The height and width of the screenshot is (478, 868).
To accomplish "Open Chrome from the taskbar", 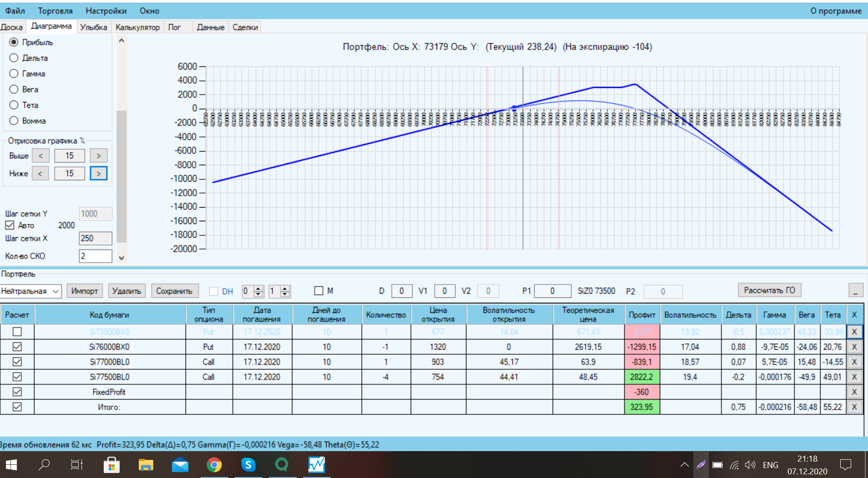I will [x=214, y=465].
